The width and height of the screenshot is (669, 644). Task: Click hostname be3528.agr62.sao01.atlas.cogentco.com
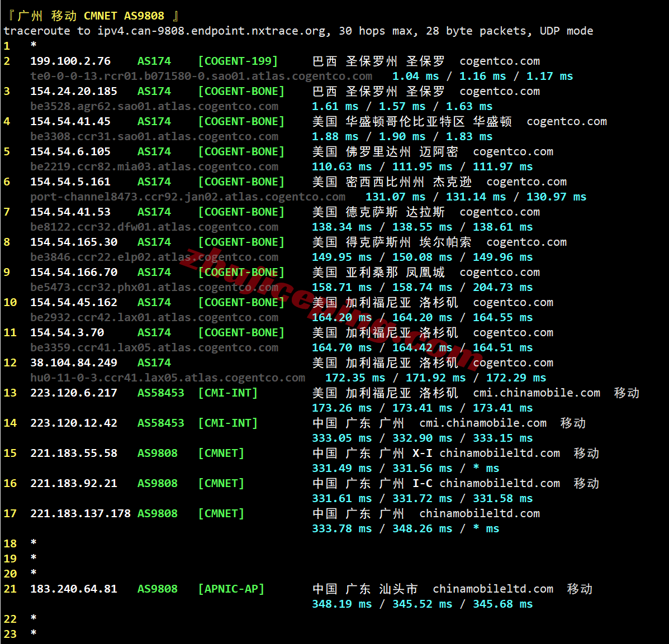(x=154, y=106)
